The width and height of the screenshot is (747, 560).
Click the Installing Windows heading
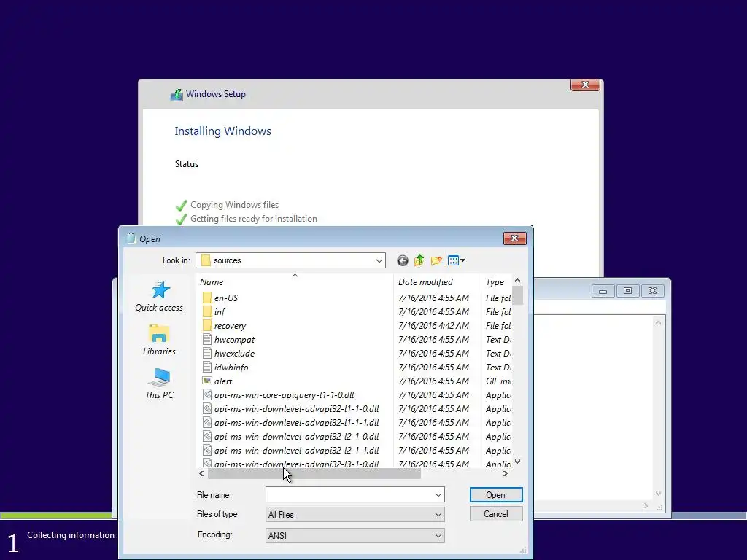(222, 131)
